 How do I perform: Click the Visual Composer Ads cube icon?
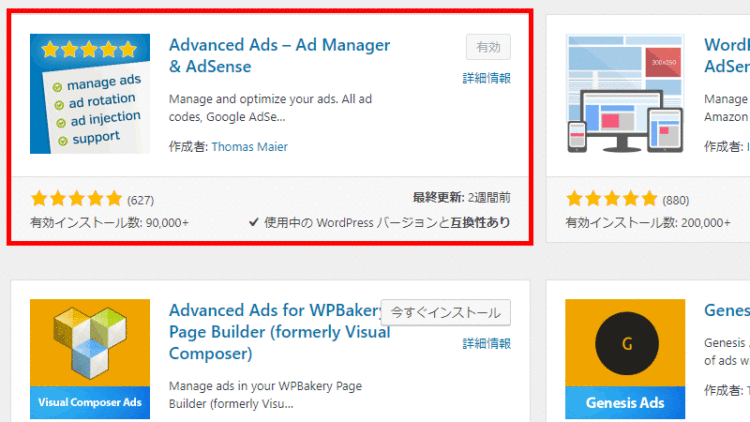pos(90,359)
